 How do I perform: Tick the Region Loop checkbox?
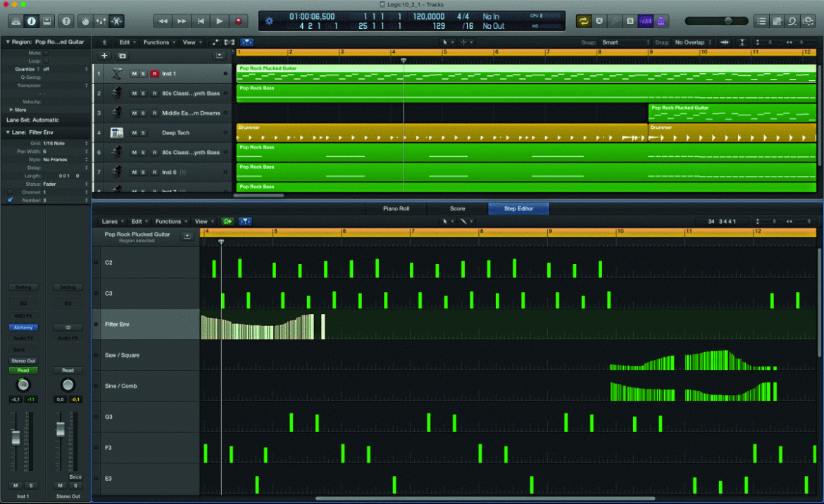[x=46, y=61]
